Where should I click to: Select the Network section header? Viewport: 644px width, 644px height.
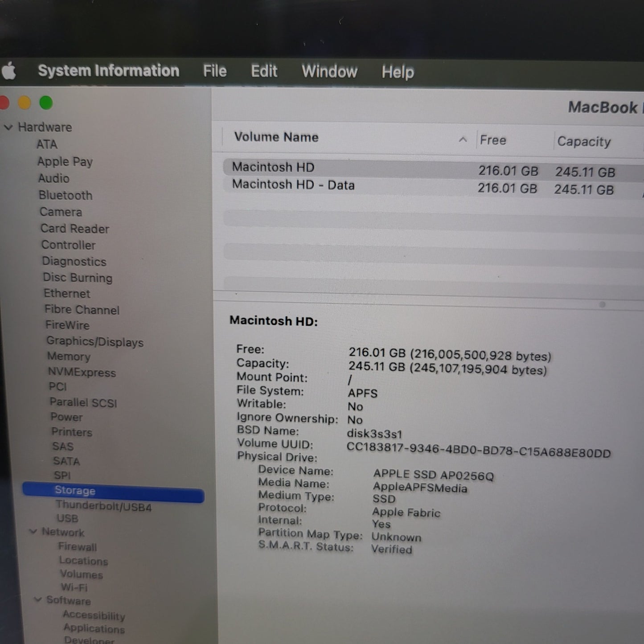(63, 532)
